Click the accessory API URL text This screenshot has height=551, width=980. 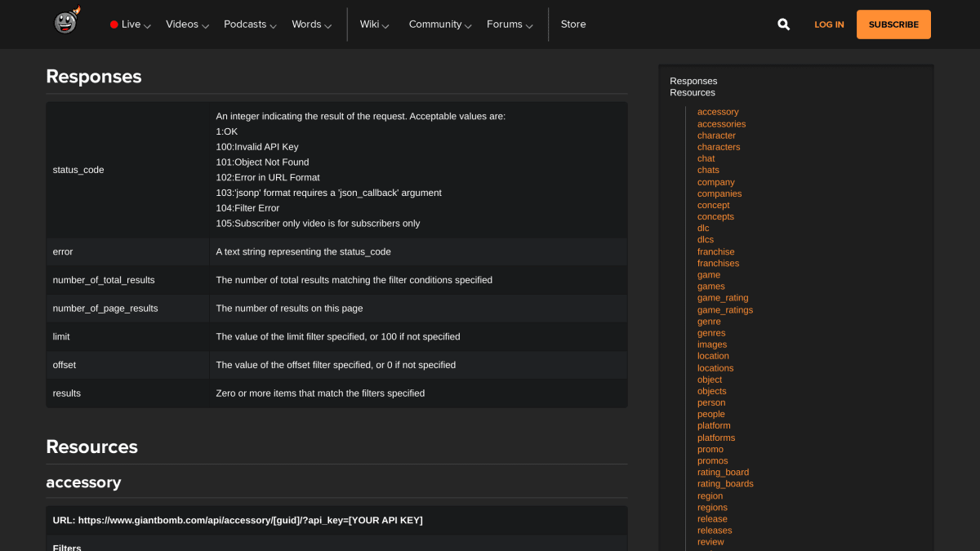[x=238, y=520]
